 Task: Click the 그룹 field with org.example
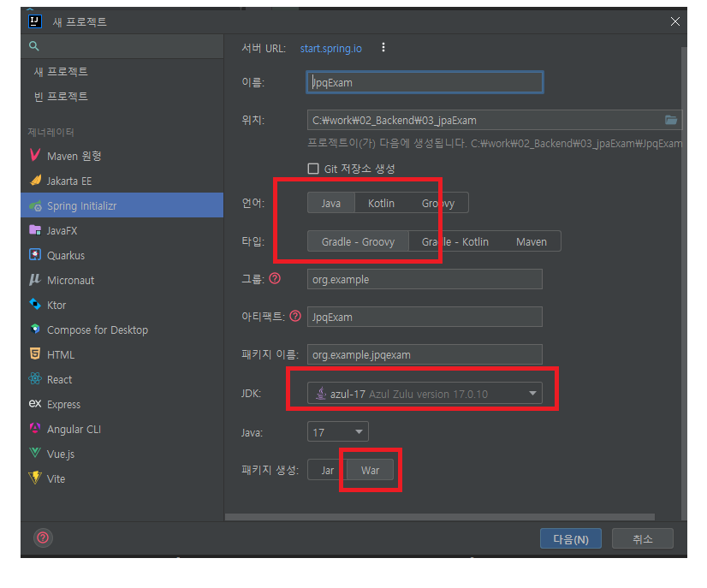tap(425, 279)
